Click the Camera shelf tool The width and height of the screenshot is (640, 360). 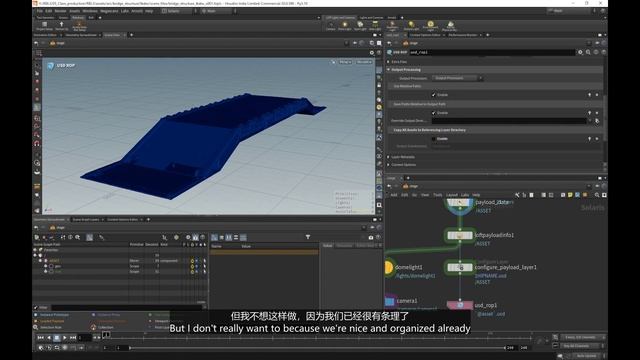(x=331, y=26)
